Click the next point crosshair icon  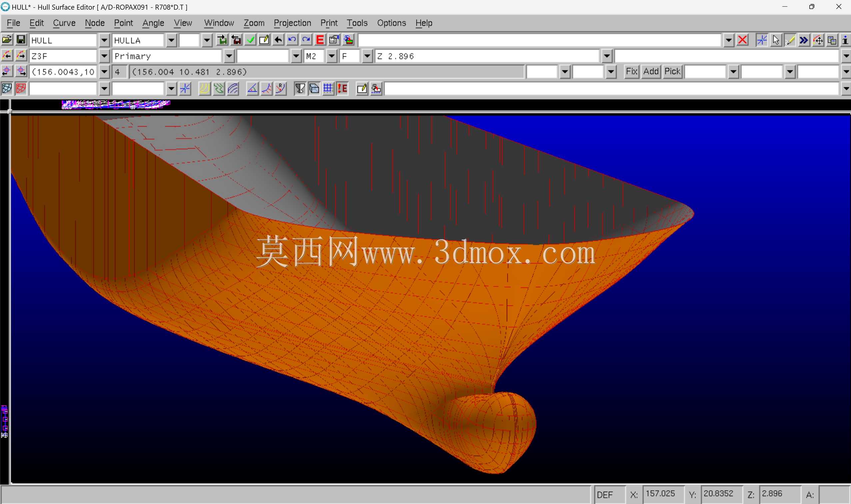(x=21, y=71)
